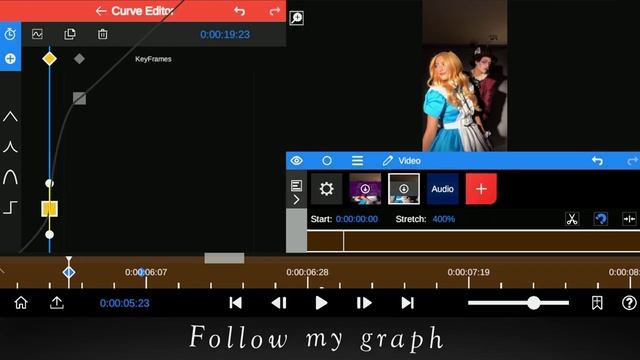Screen dimensions: 640x360
Task: Click the current time 0:00:05:23
Action: pyautogui.click(x=124, y=303)
